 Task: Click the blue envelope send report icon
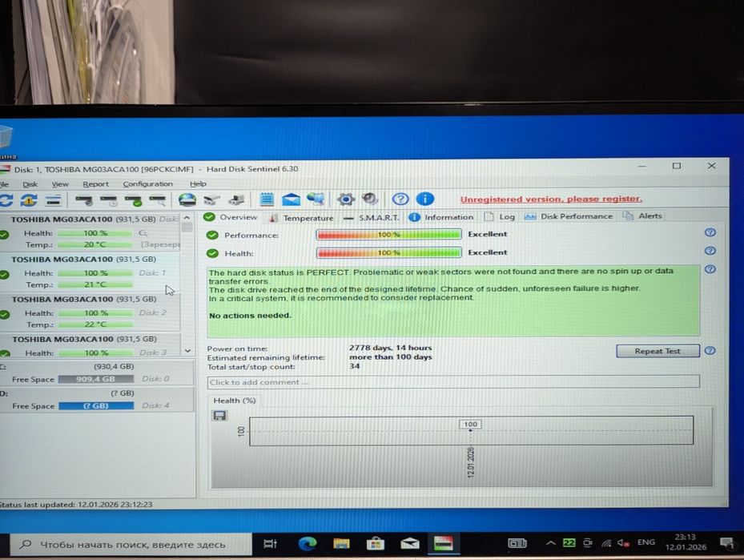pyautogui.click(x=291, y=199)
